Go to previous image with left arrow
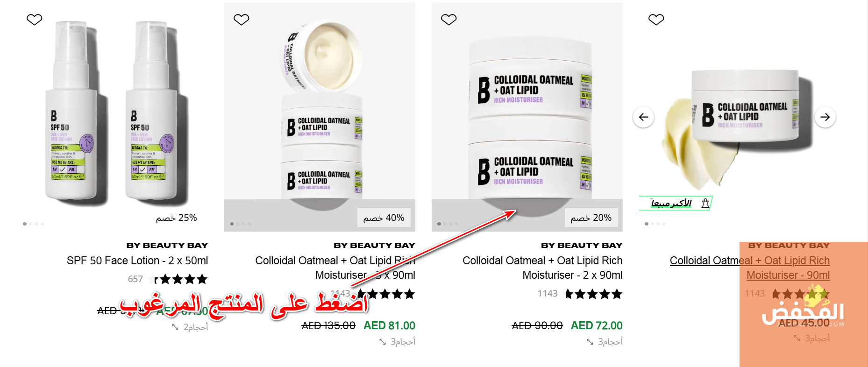Screen dimensions: 868x367 point(644,117)
